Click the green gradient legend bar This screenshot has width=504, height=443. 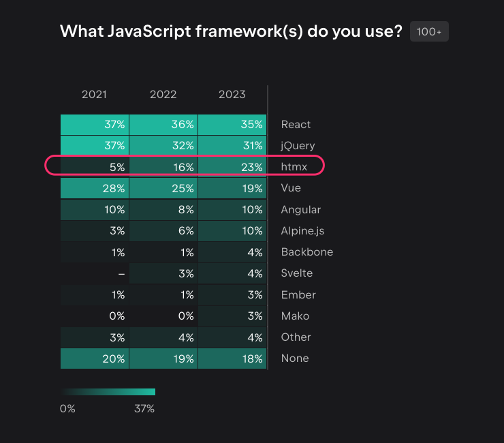(x=108, y=392)
